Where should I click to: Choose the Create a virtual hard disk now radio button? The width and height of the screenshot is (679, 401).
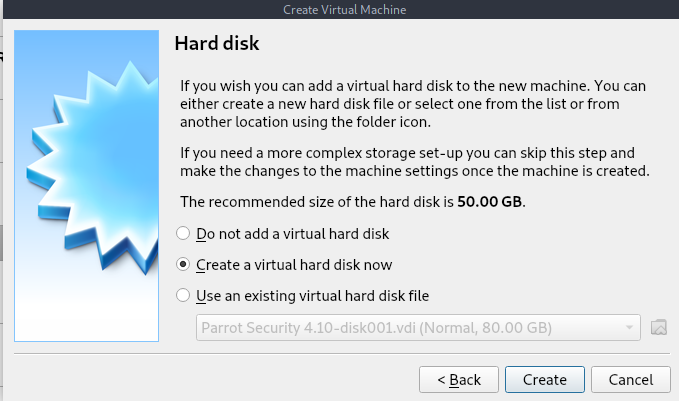pos(183,264)
